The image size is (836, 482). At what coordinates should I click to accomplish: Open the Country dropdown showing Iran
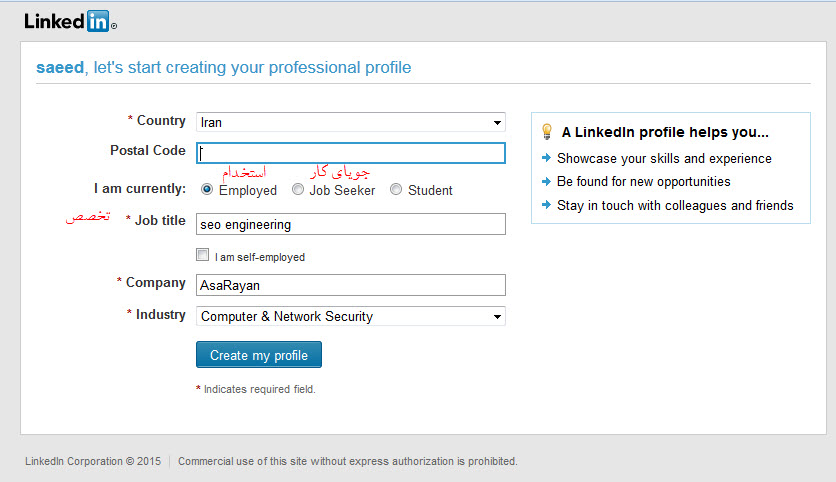[350, 122]
